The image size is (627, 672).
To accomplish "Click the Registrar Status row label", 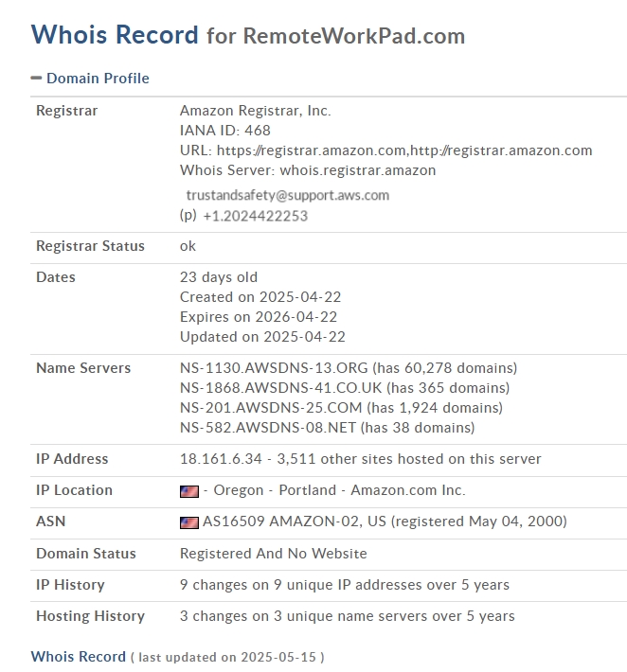I will 91,246.
